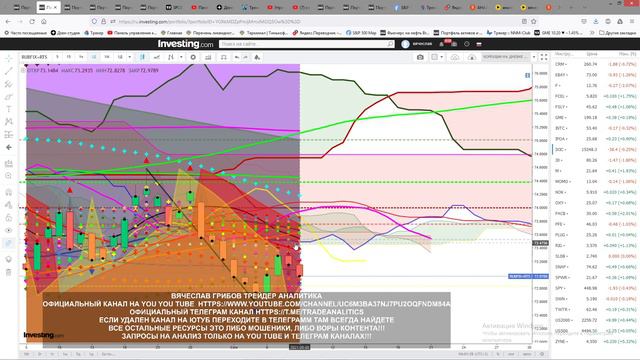
Task: Select the text annotation tool
Action: (9, 109)
